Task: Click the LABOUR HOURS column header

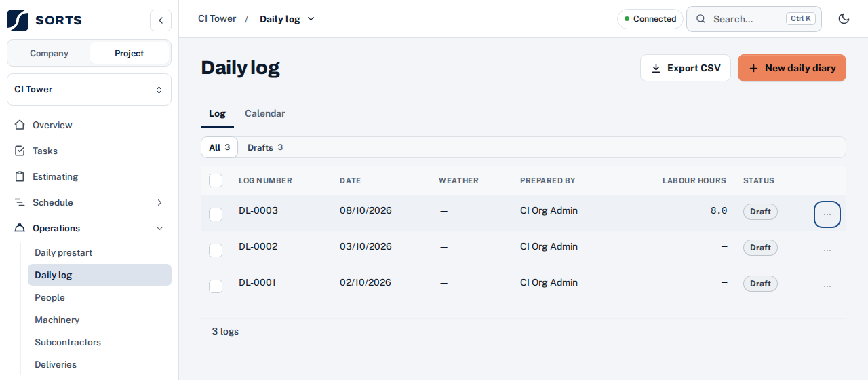Action: [x=694, y=180]
